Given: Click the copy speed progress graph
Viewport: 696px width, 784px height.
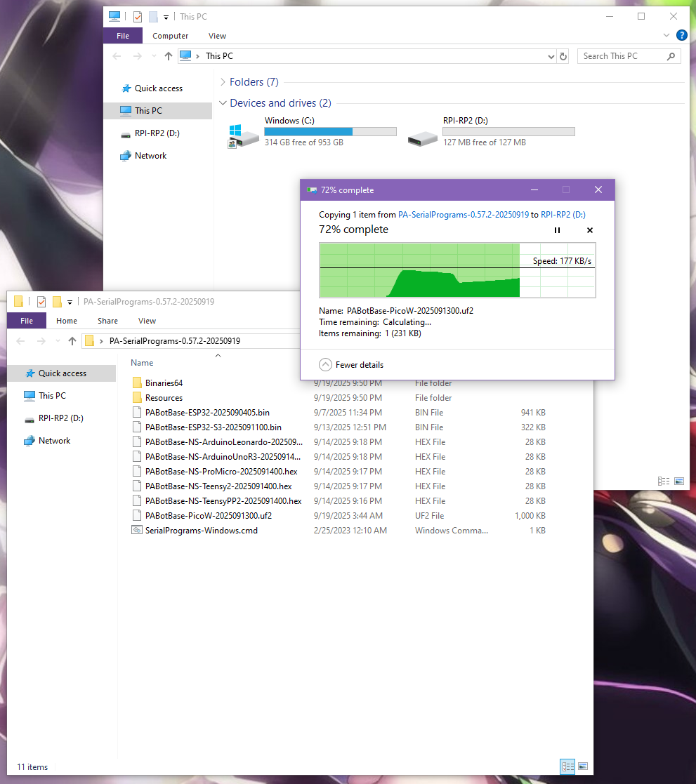Looking at the screenshot, I should click(x=457, y=270).
